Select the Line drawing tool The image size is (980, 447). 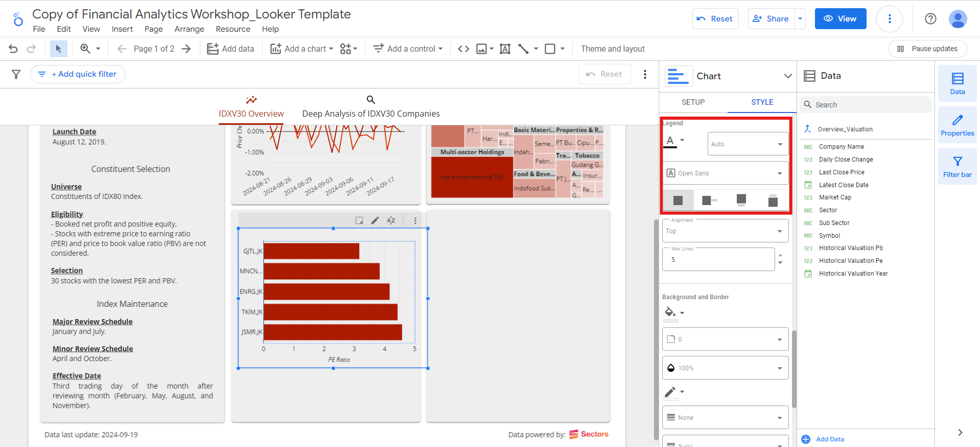[523, 49]
